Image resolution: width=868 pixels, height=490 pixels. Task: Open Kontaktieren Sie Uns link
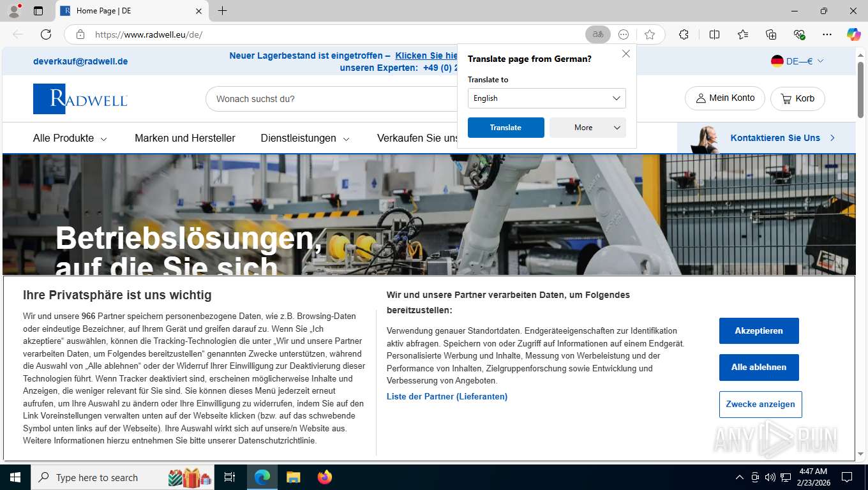click(x=783, y=138)
